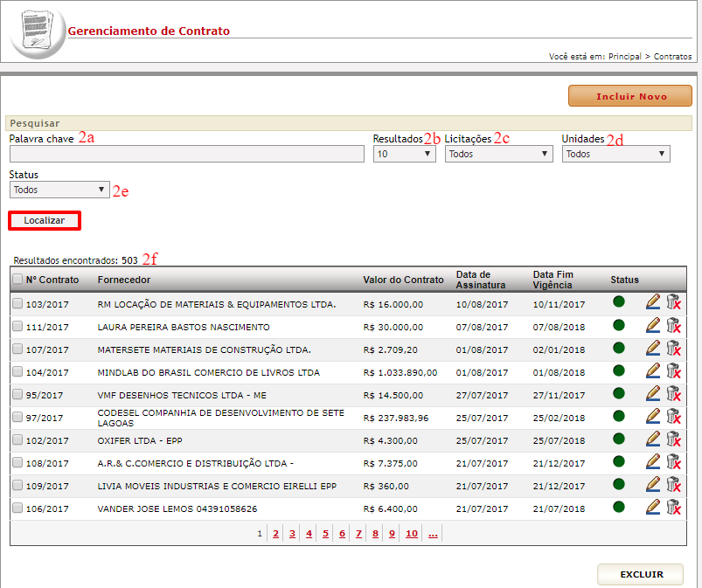Delete contract 111/2017 using trash icon

(673, 325)
